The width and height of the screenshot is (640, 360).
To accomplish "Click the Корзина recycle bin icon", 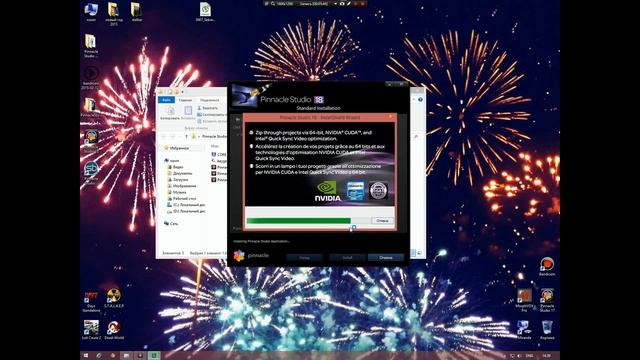I will pyautogui.click(x=547, y=330).
